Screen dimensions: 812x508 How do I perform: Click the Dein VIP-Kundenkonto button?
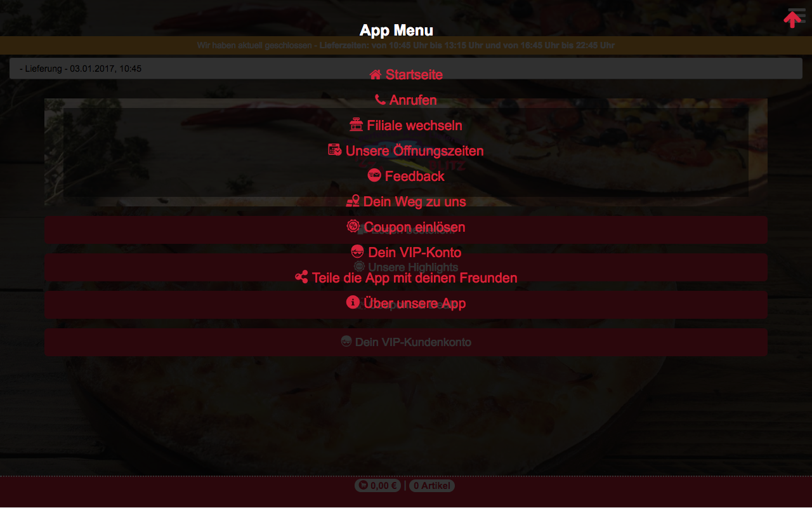tap(406, 342)
